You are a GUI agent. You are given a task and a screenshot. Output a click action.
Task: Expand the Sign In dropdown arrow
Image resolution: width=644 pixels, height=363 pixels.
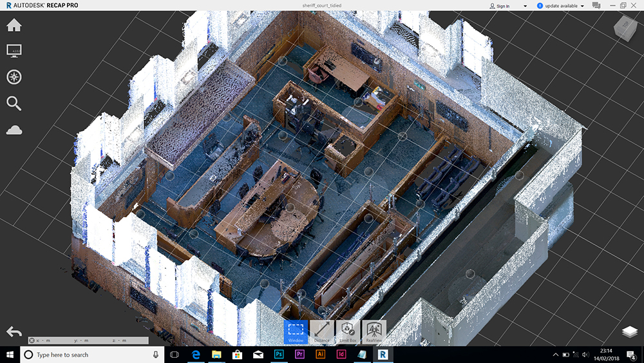pos(525,6)
